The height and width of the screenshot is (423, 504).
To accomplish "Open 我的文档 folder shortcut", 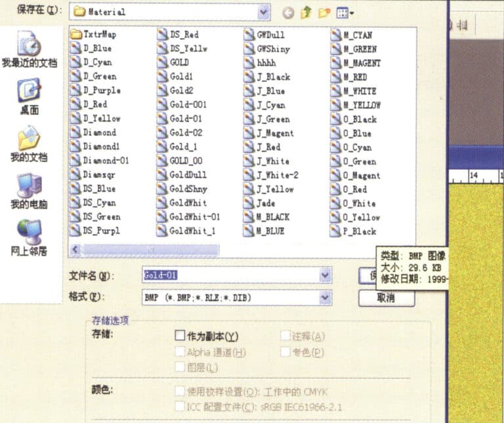I will (x=30, y=144).
